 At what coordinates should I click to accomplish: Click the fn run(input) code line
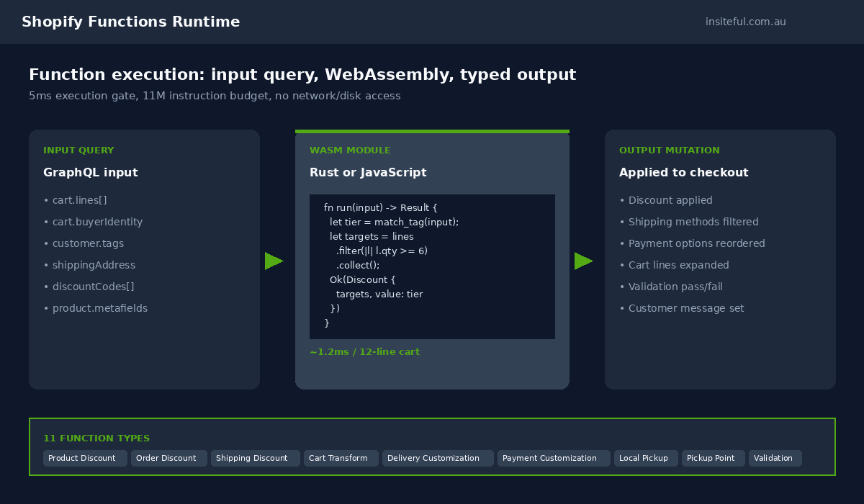[381, 207]
